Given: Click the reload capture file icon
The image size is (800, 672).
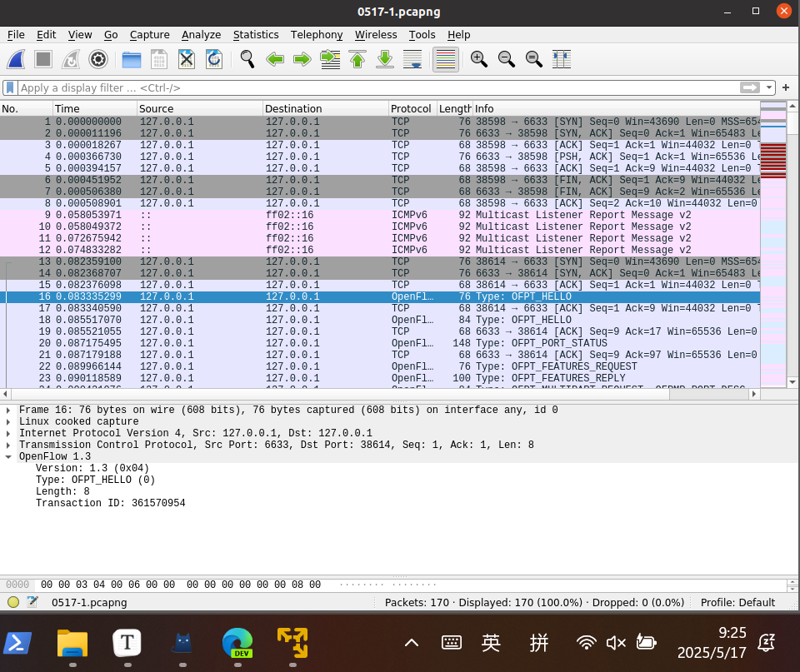Looking at the screenshot, I should 214,59.
